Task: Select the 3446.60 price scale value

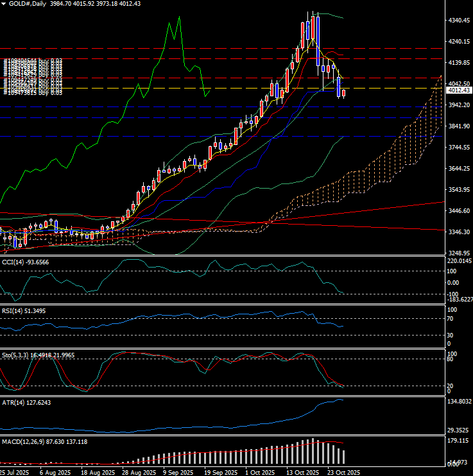Action: [x=458, y=211]
